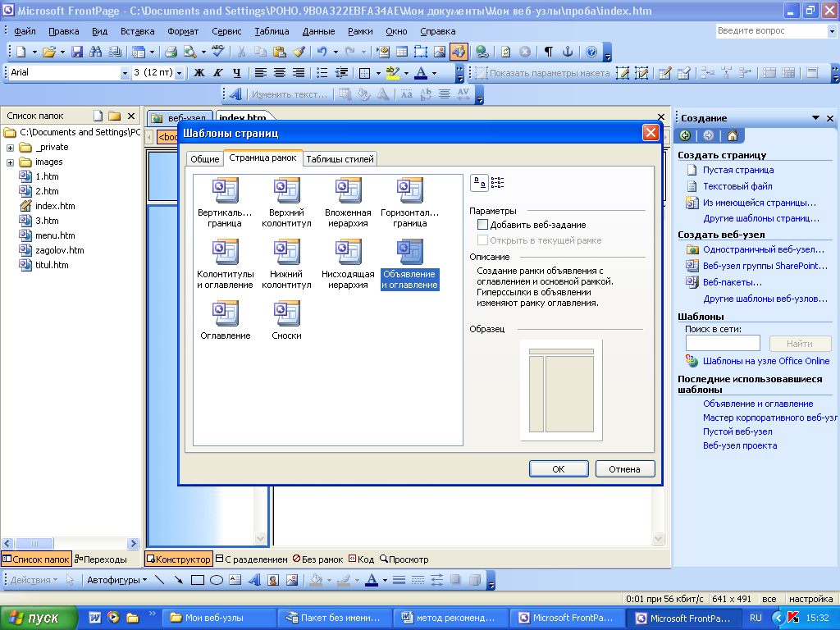Switch to the Общие tab
The height and width of the screenshot is (630, 840).
[x=204, y=159]
